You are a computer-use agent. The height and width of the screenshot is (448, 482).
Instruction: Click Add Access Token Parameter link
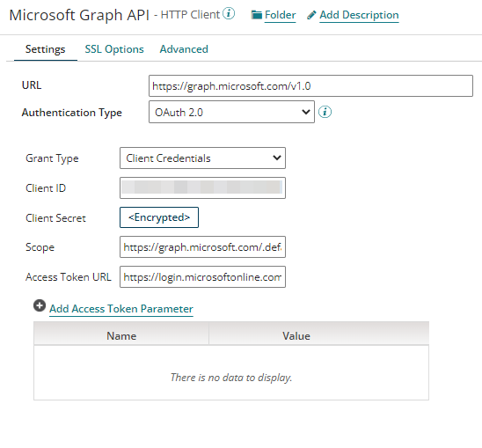tap(121, 309)
